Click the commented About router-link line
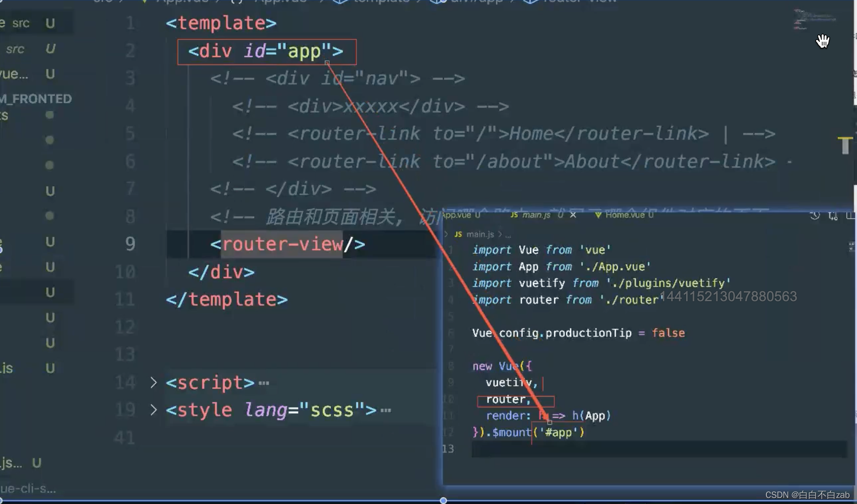 point(512,162)
